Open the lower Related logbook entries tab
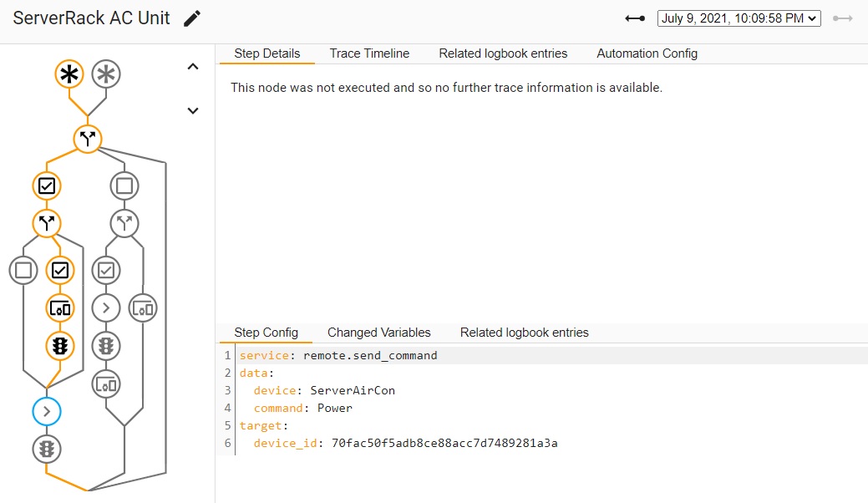The height and width of the screenshot is (503, 868). 525,333
